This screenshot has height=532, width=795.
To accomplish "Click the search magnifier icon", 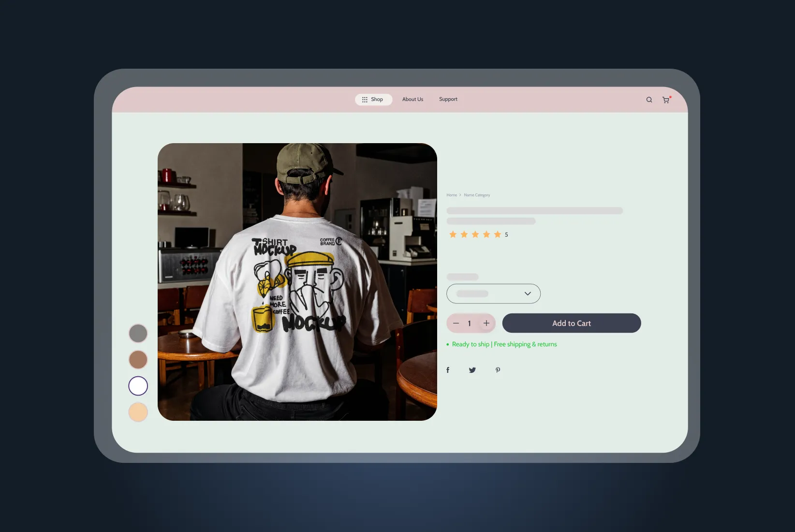I will (649, 100).
